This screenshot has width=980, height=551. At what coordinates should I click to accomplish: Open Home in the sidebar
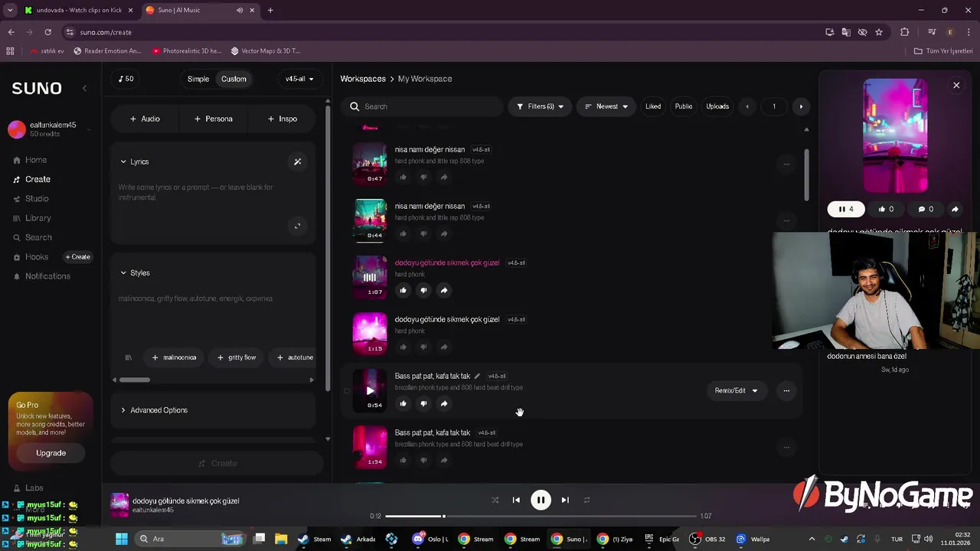pos(31,160)
